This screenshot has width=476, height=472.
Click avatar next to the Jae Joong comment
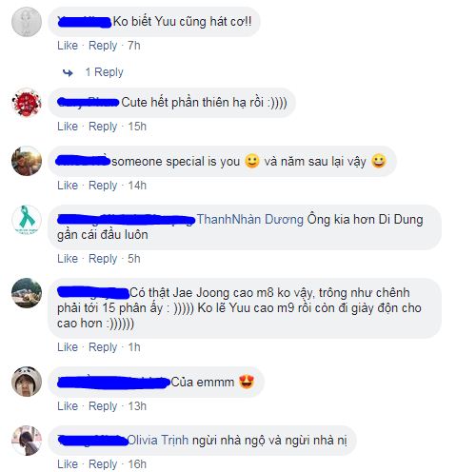pos(27,293)
